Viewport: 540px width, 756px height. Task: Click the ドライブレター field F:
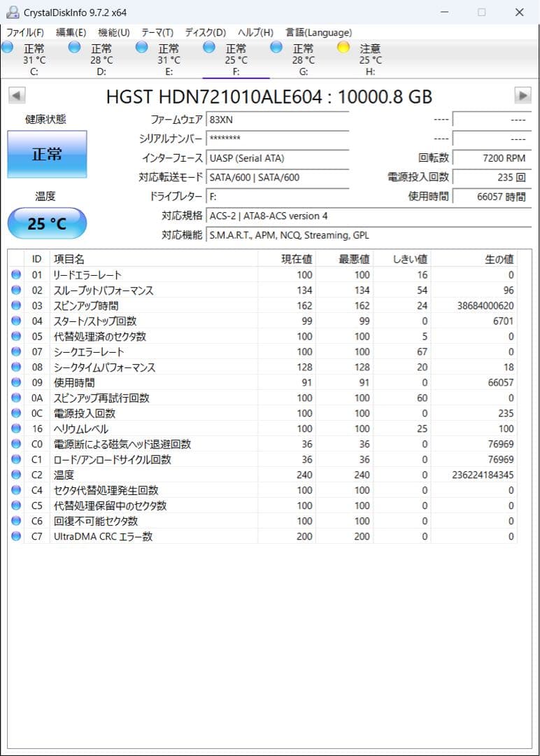tap(278, 197)
